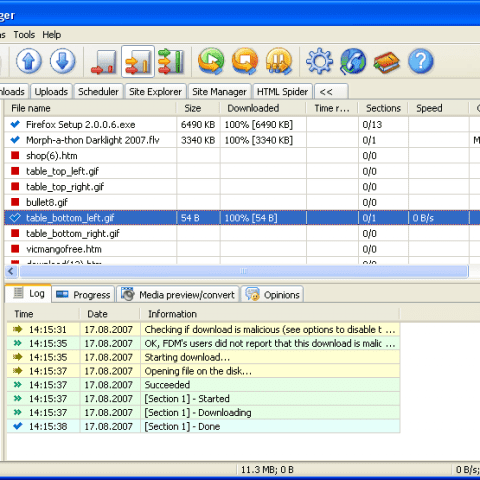Click the 3340 KB size cell
Image resolution: width=480 pixels, height=480 pixels.
[x=198, y=140]
